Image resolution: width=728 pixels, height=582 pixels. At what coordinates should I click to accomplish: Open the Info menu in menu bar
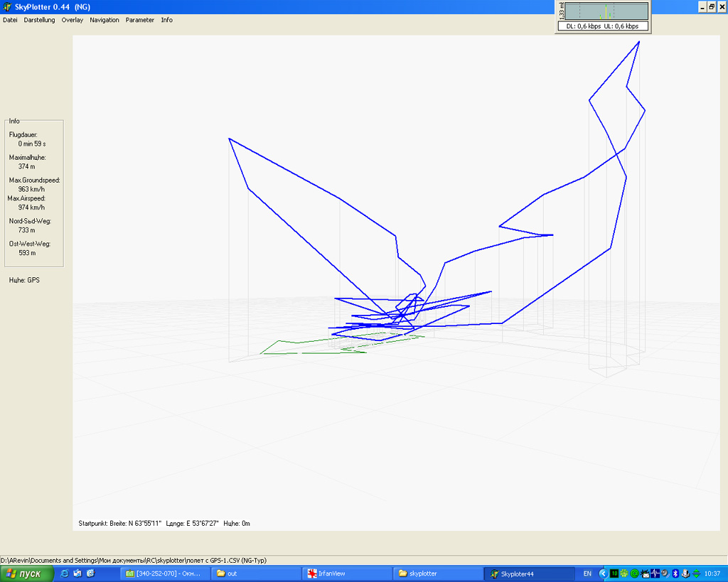click(166, 20)
